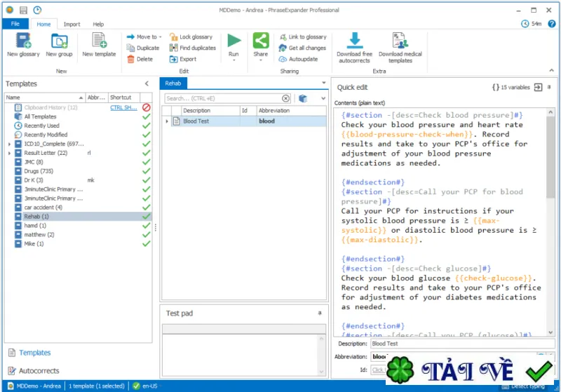Click the Export command
561x392 pixels.
tap(183, 59)
